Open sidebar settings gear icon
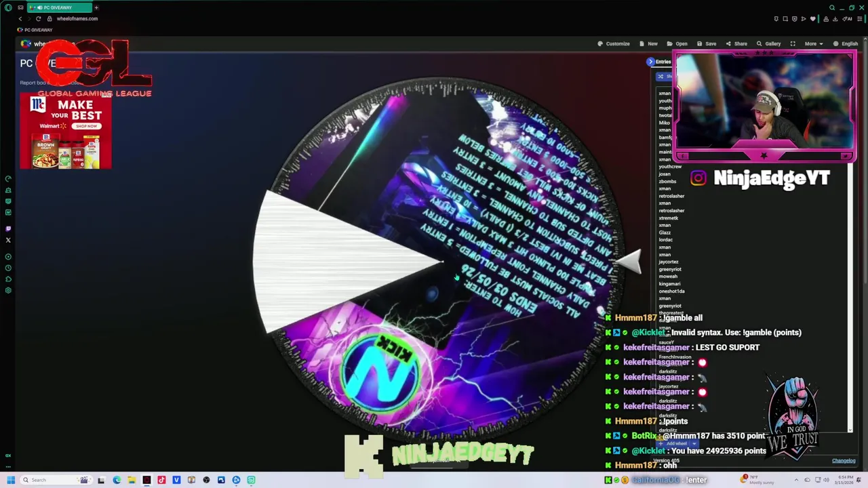Screen dimensions: 868x488 8,290
